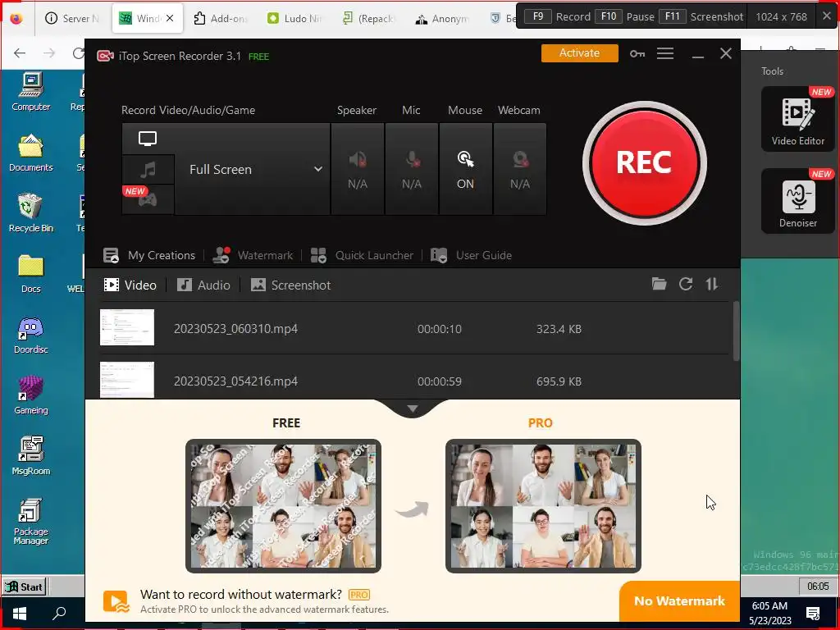Open the Video Editor tool
The height and width of the screenshot is (630, 840).
click(x=797, y=119)
